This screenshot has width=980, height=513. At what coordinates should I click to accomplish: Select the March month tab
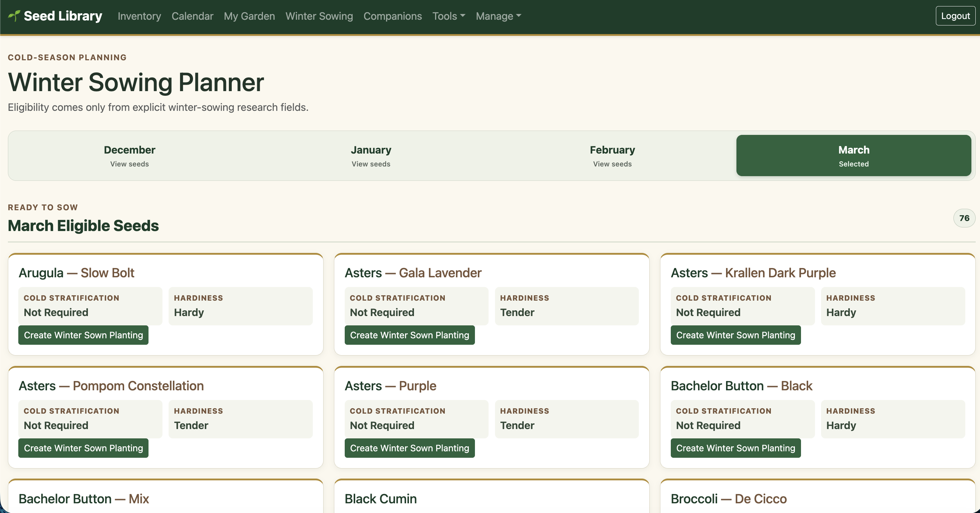(x=854, y=156)
